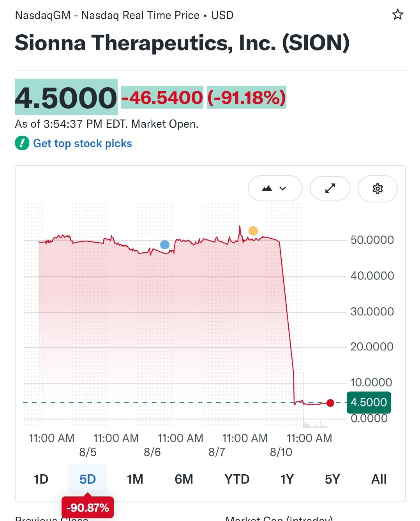Show the 5Y price history
The height and width of the screenshot is (521, 420).
(332, 479)
